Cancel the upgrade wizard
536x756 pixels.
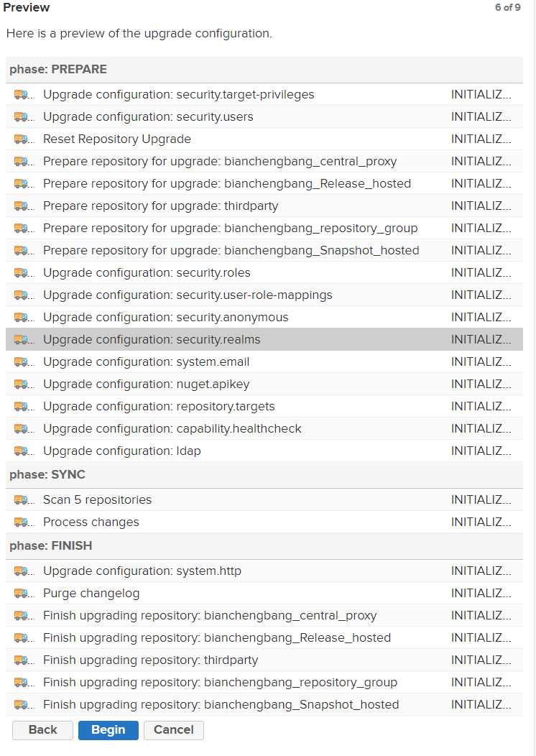(x=174, y=730)
